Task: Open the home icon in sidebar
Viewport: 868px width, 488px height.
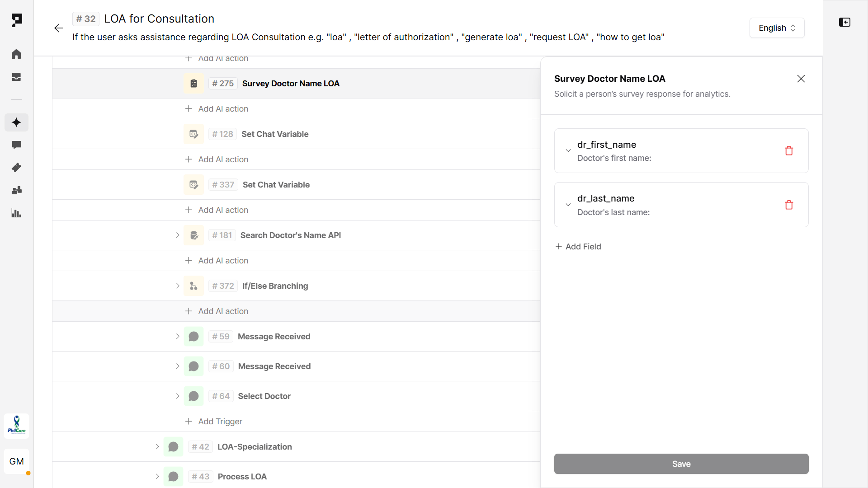Action: click(x=16, y=54)
